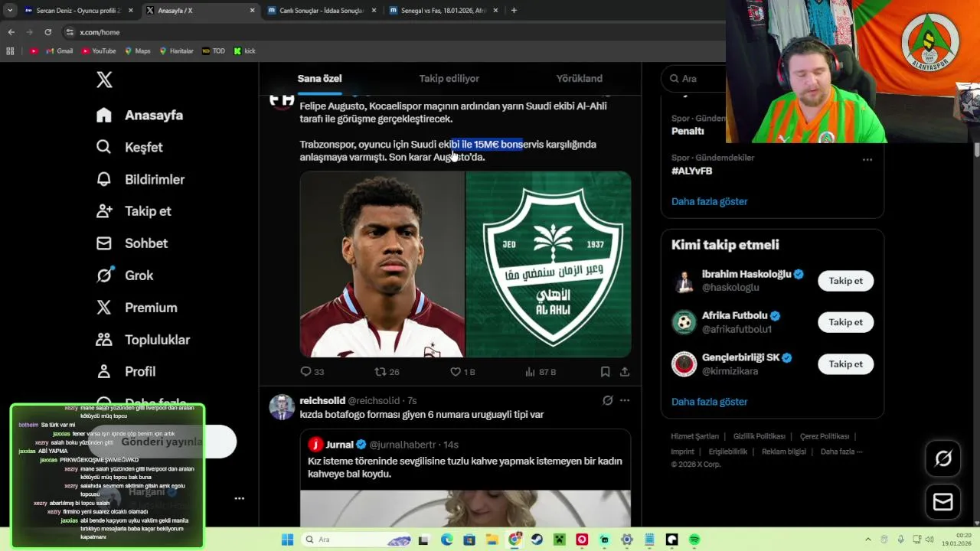Open Topluluklar communities

[142, 340]
